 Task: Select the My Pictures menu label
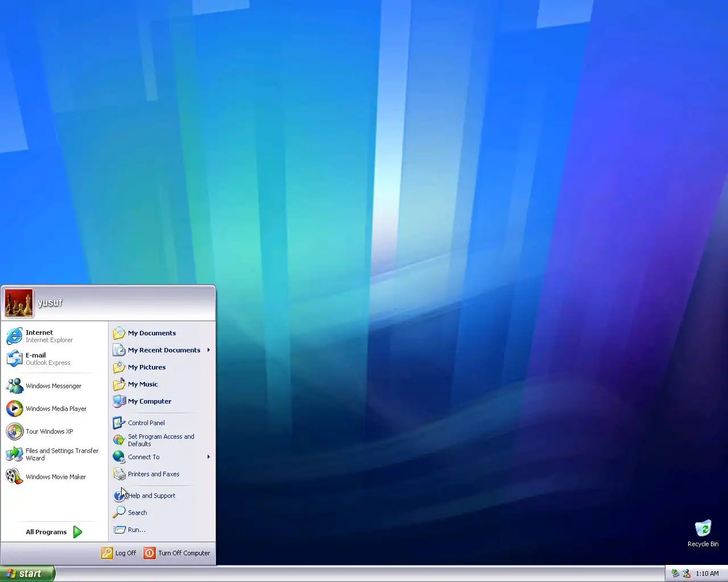point(147,367)
